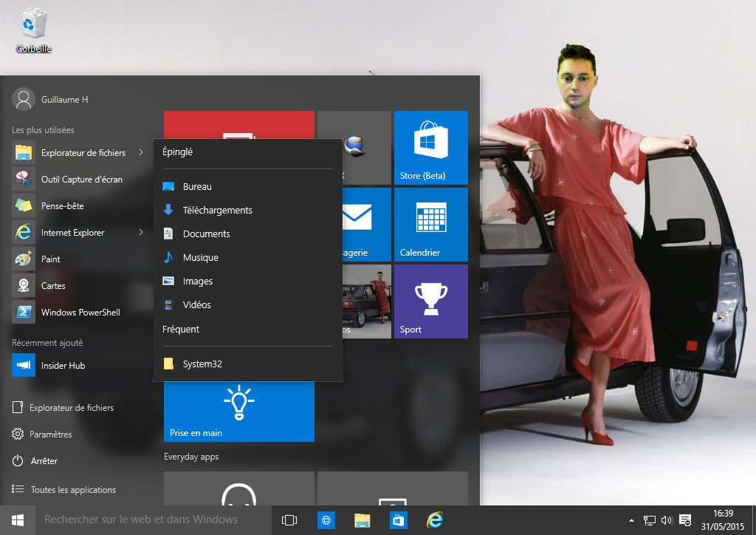This screenshot has height=535, width=756.
Task: Choose Documents in the pinned list
Action: click(x=206, y=234)
